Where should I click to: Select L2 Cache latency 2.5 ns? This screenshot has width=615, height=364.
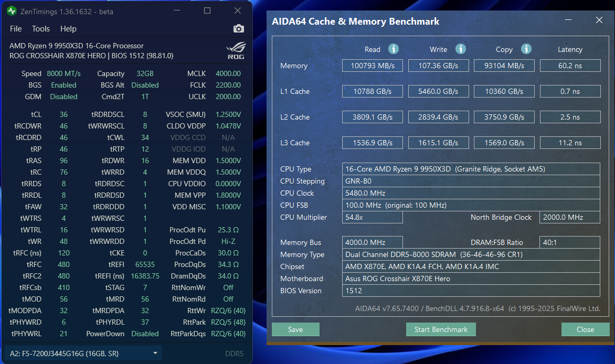point(570,117)
